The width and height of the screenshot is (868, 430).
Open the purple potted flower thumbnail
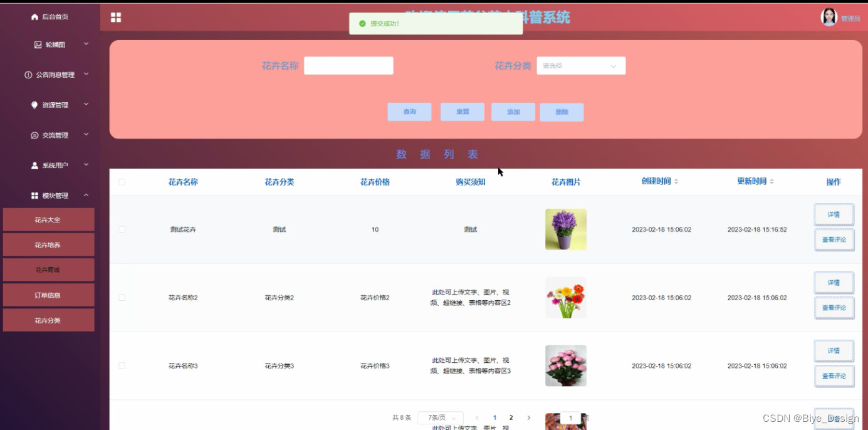click(x=566, y=229)
